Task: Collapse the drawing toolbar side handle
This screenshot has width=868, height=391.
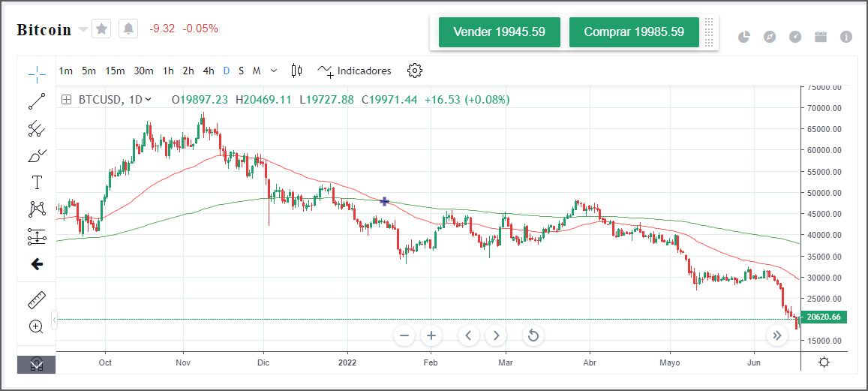Action: coord(54,320)
